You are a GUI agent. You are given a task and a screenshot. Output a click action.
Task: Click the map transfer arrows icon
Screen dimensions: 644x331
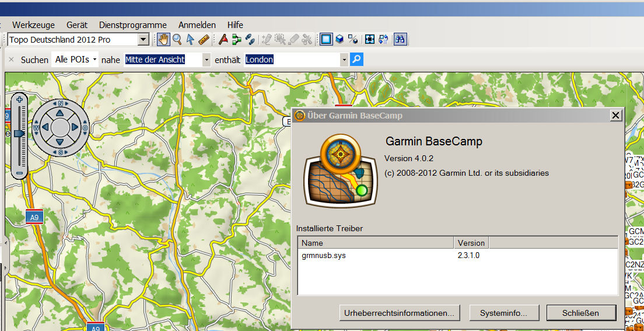[x=383, y=40]
